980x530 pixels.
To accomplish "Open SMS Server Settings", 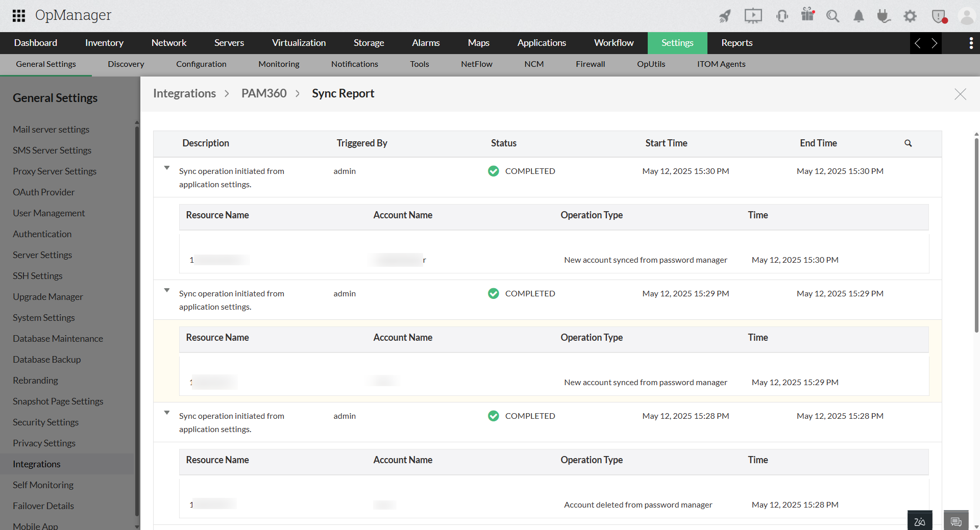I will 52,150.
